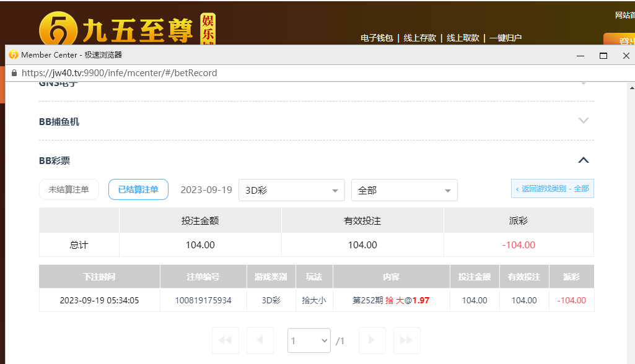Click the 3D彩 game type table cell
Screen dimensions: 635x364
(x=271, y=300)
